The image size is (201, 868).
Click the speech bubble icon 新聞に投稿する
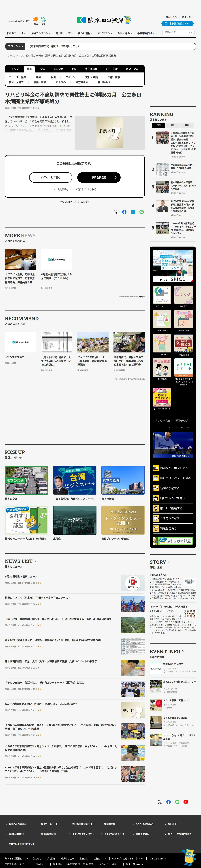[156, 488]
